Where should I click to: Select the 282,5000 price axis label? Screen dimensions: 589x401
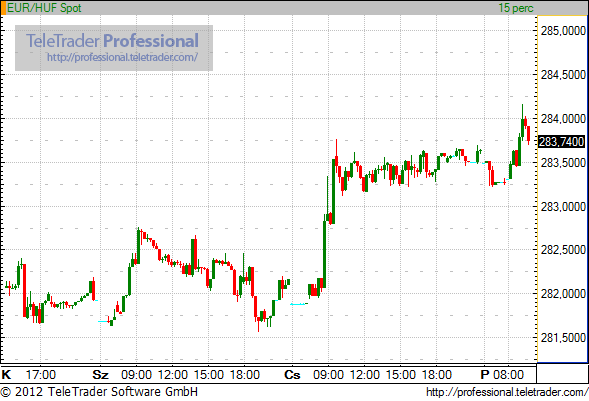[x=563, y=250]
